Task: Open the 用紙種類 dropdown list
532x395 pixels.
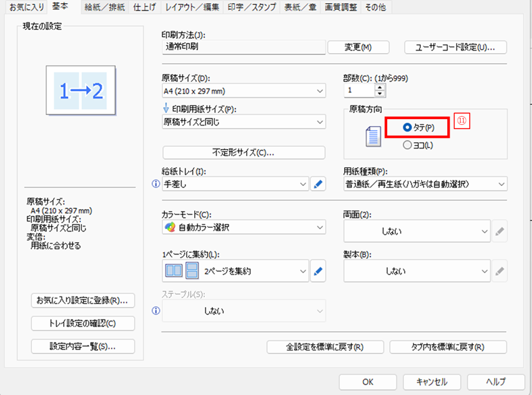Action: click(425, 184)
